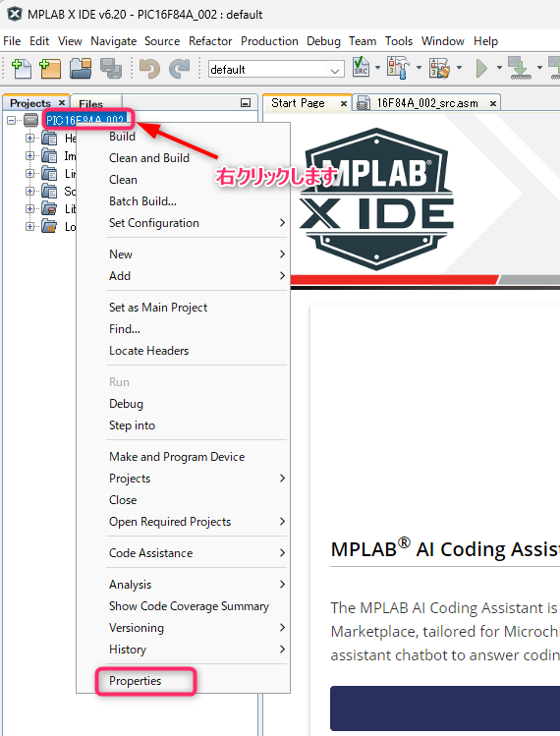Minimize the Projects panel group
The width and height of the screenshot is (560, 736).
pyautogui.click(x=246, y=102)
